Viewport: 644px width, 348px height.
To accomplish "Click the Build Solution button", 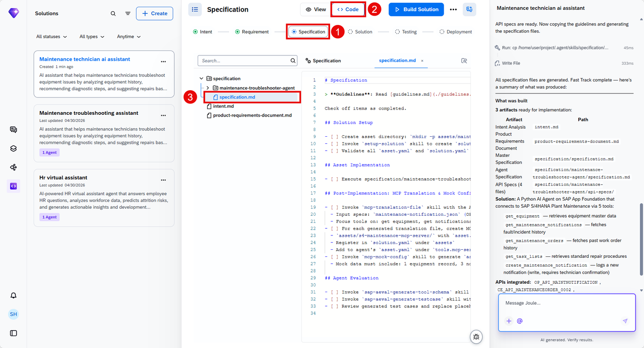I will click(416, 9).
